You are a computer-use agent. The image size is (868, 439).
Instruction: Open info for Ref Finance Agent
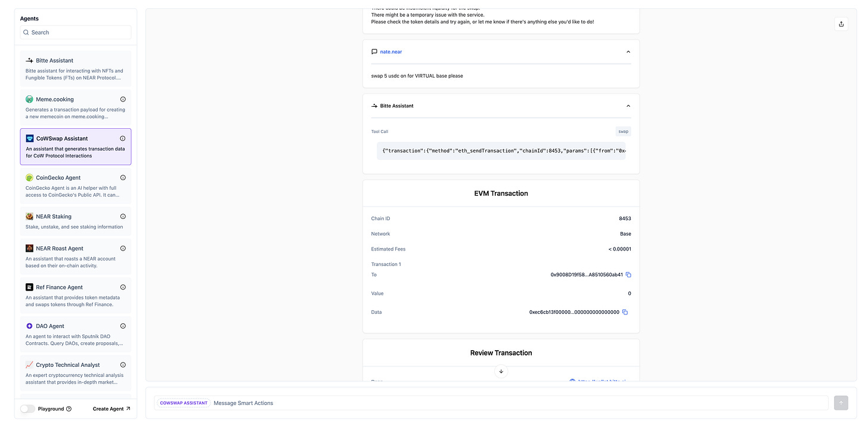tap(123, 287)
